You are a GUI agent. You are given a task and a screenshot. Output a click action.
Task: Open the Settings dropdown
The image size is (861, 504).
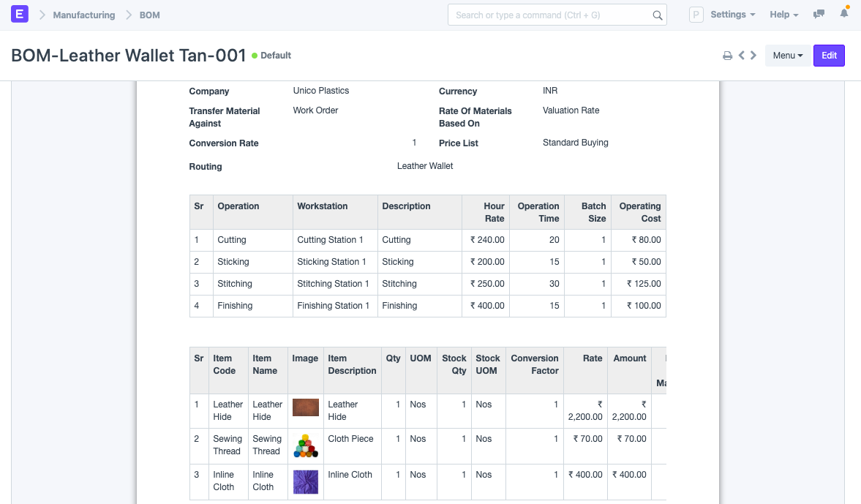732,15
